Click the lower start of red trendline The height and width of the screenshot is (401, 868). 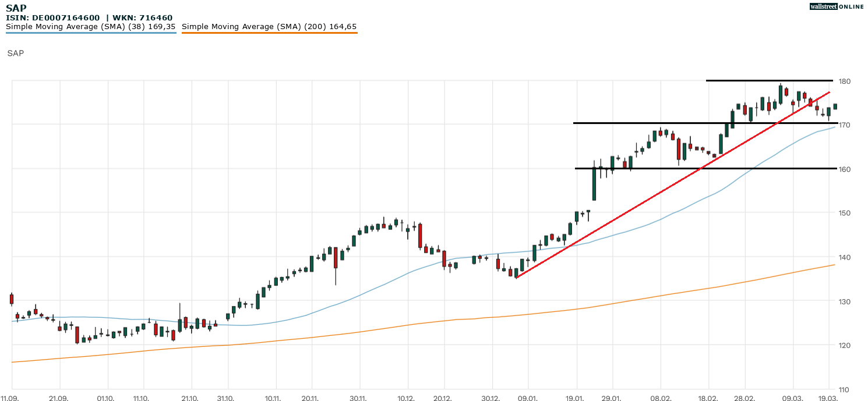[x=517, y=277]
